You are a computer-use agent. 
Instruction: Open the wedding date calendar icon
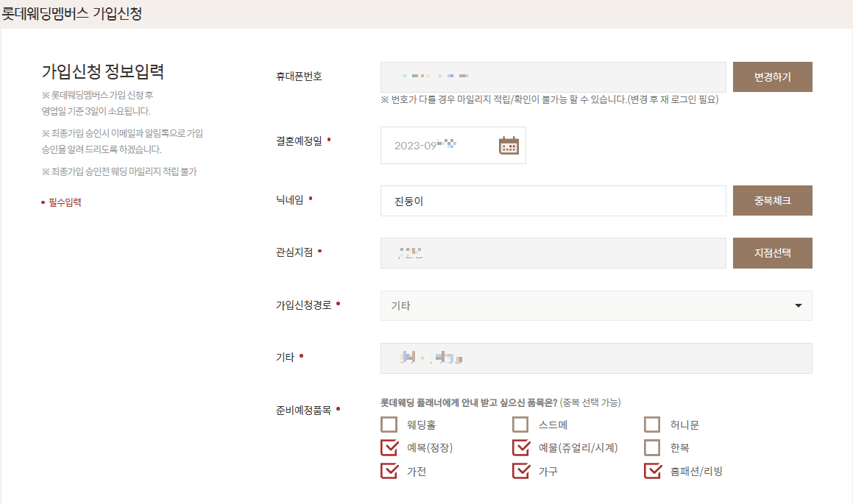point(509,146)
